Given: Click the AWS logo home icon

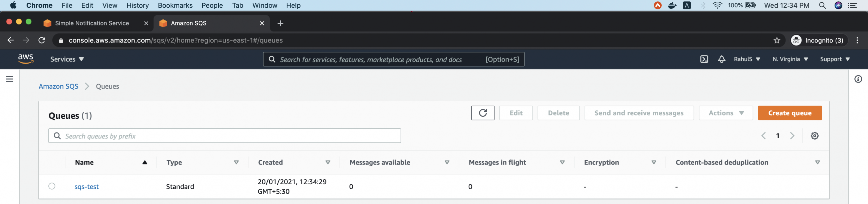Looking at the screenshot, I should [26, 59].
